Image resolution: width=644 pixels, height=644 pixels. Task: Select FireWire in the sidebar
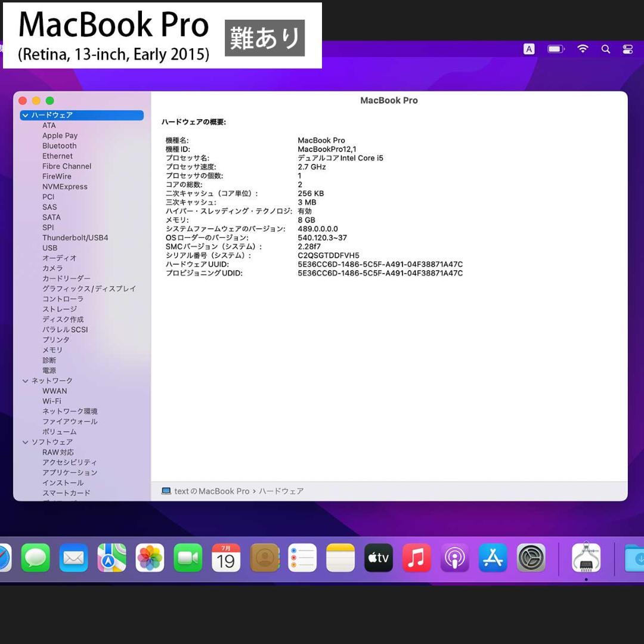click(57, 177)
